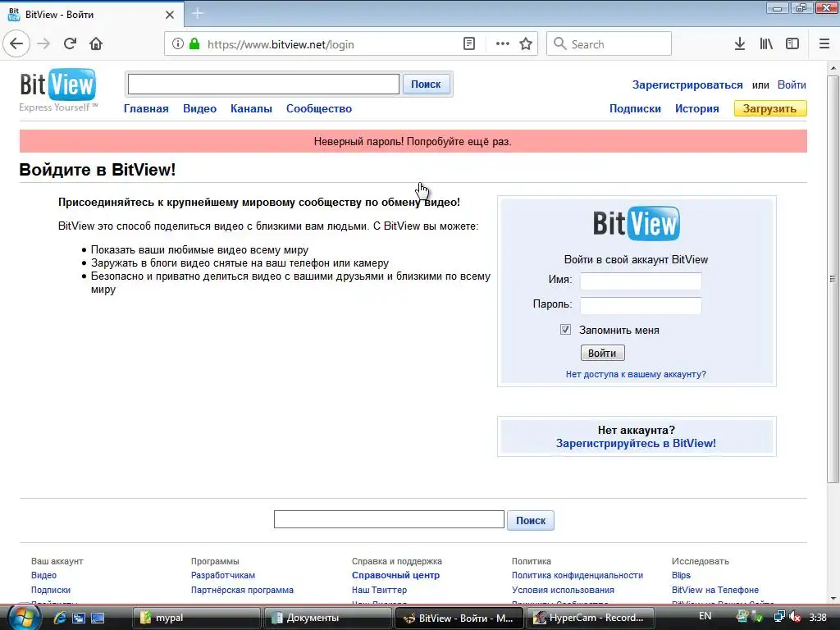Click the Войти login button
This screenshot has width=840, height=630.
pos(603,353)
